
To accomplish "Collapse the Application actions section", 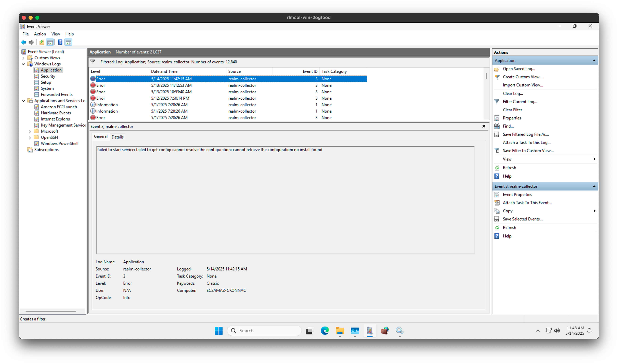I will (x=594, y=61).
